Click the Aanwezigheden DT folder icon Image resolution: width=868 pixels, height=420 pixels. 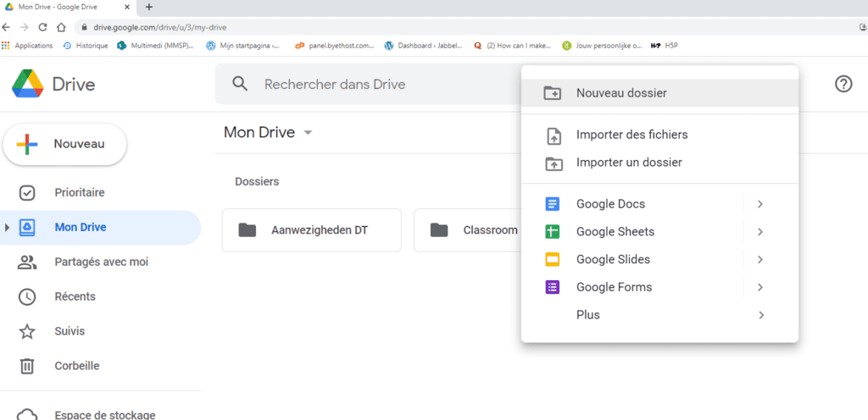(248, 229)
